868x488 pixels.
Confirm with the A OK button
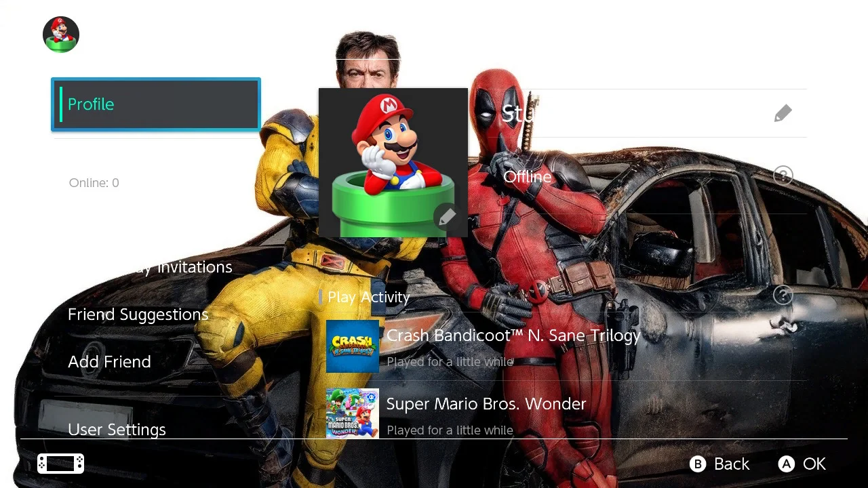pyautogui.click(x=802, y=464)
